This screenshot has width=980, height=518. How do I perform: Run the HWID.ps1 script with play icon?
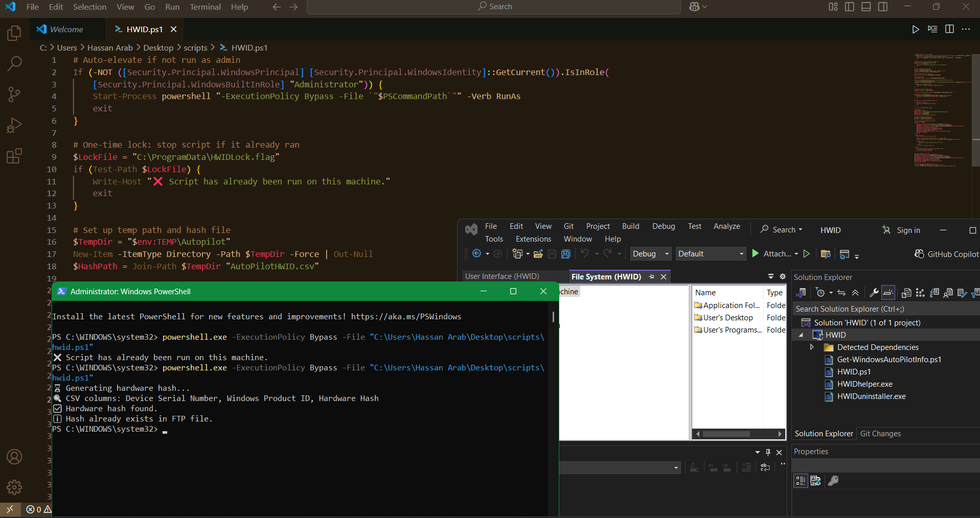point(915,29)
